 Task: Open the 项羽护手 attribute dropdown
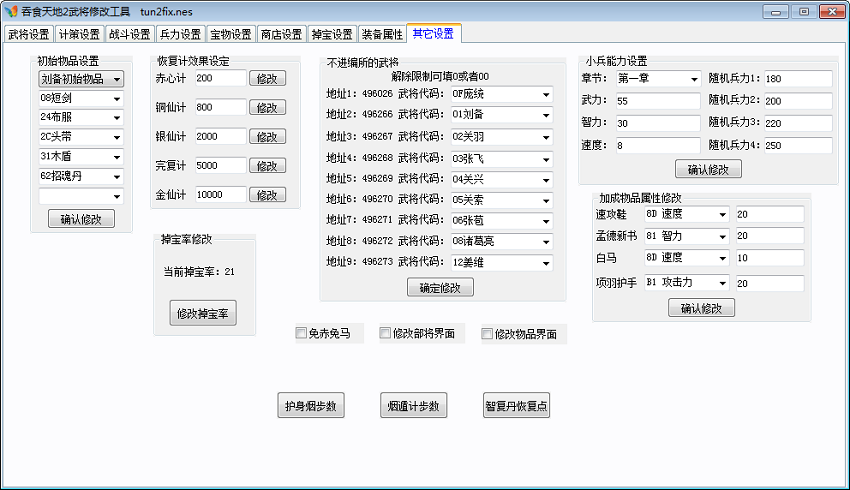[x=686, y=283]
